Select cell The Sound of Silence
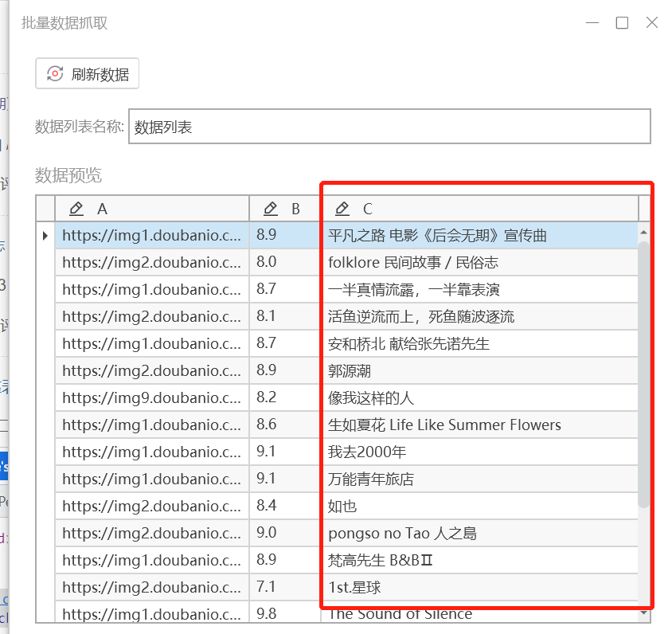672x634 pixels. (x=479, y=612)
